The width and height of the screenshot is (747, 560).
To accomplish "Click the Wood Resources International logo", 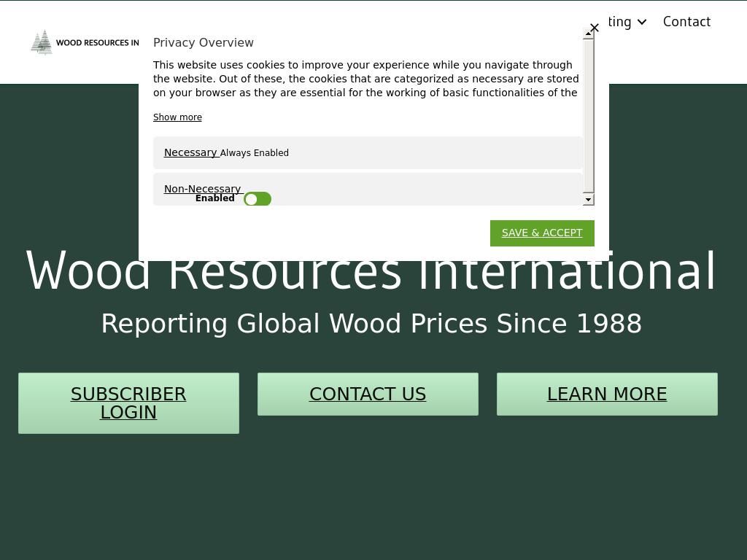I will tap(85, 42).
